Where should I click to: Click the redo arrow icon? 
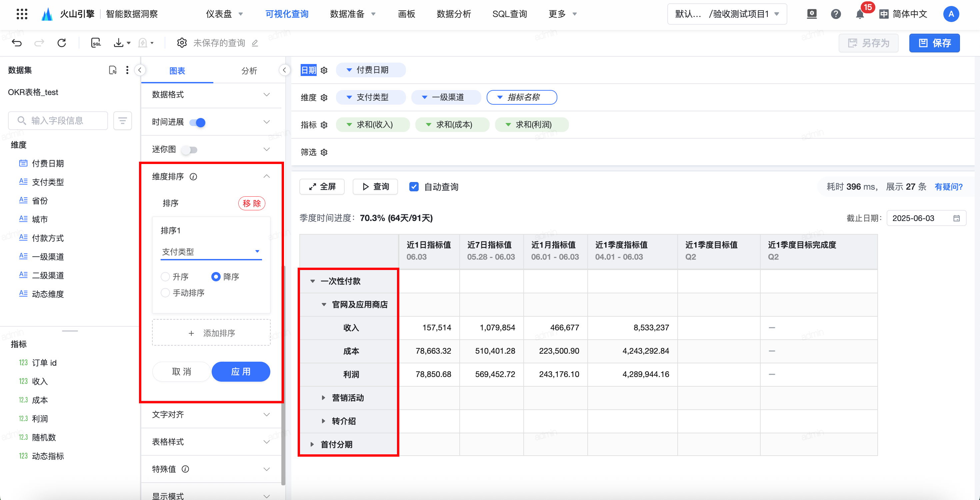coord(39,43)
